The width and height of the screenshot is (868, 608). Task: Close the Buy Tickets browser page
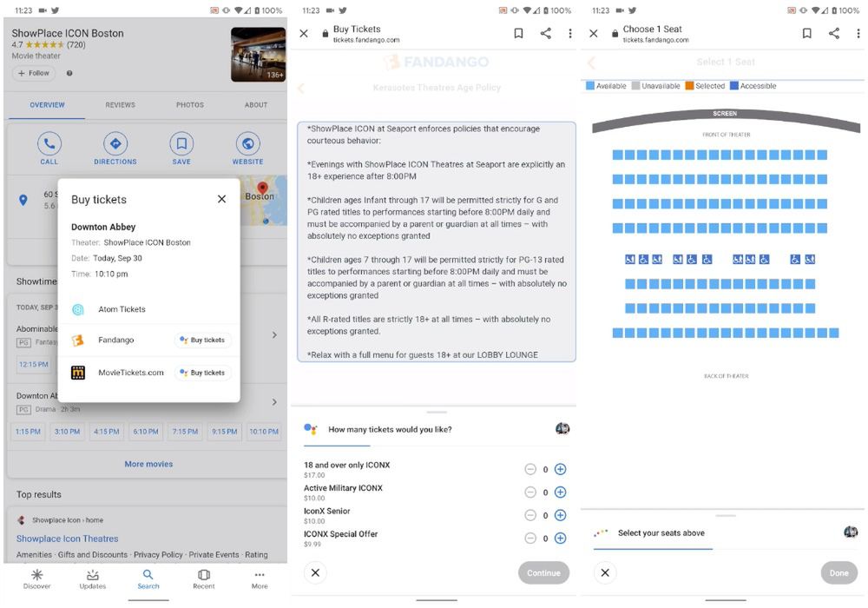pos(304,33)
